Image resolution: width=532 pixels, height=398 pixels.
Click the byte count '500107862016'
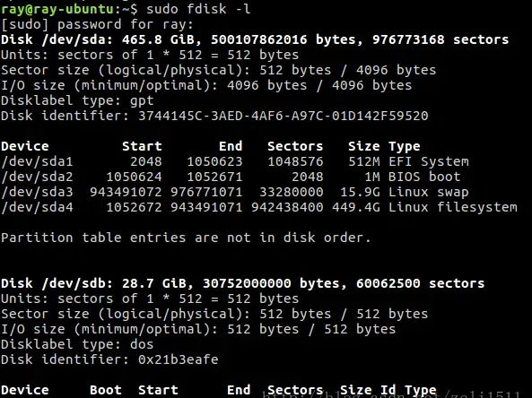pos(259,39)
